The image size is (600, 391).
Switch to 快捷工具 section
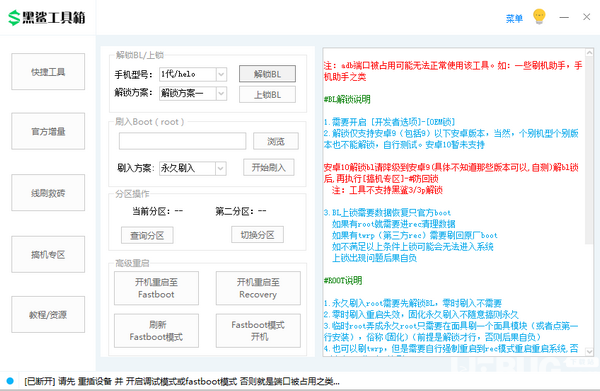point(48,72)
